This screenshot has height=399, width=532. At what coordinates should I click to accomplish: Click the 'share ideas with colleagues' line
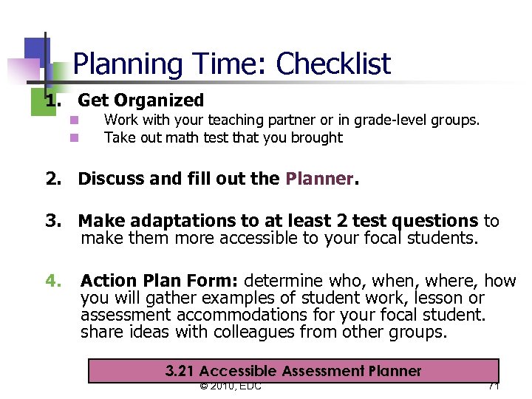tap(264, 332)
